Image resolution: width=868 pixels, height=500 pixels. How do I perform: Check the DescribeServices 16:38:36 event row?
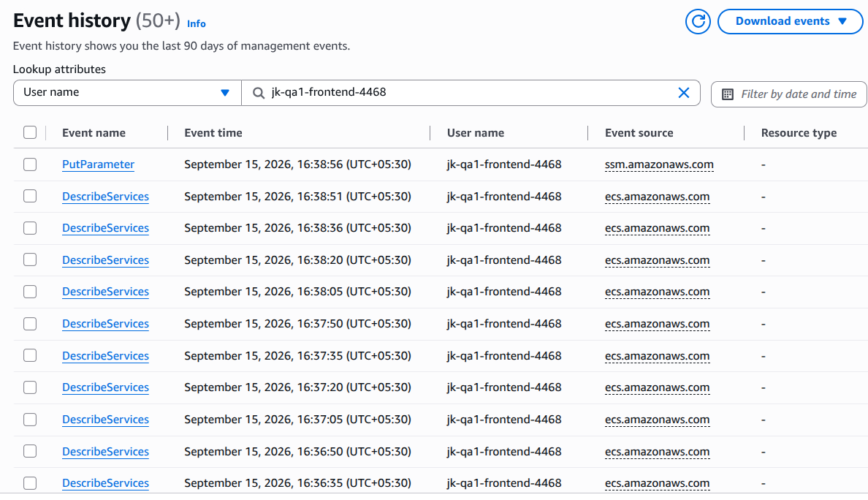click(30, 228)
